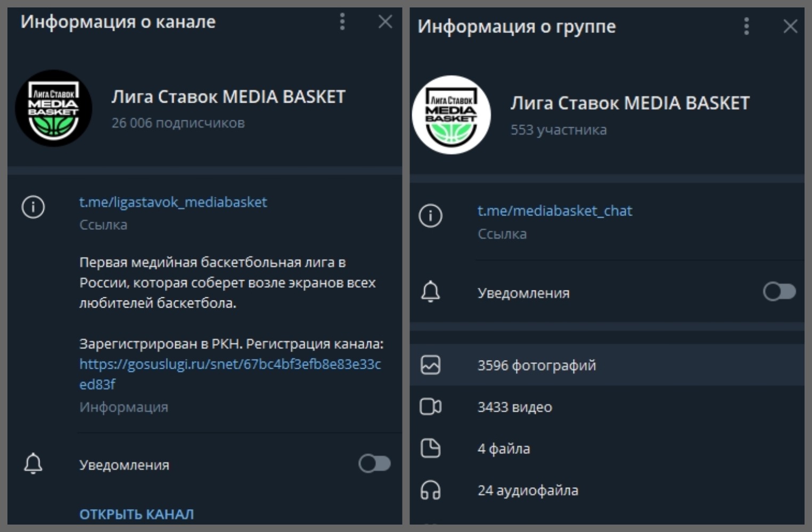The image size is (812, 532).
Task: Click ОТКРЫТЬ КАНАЛ button
Action: tap(137, 514)
